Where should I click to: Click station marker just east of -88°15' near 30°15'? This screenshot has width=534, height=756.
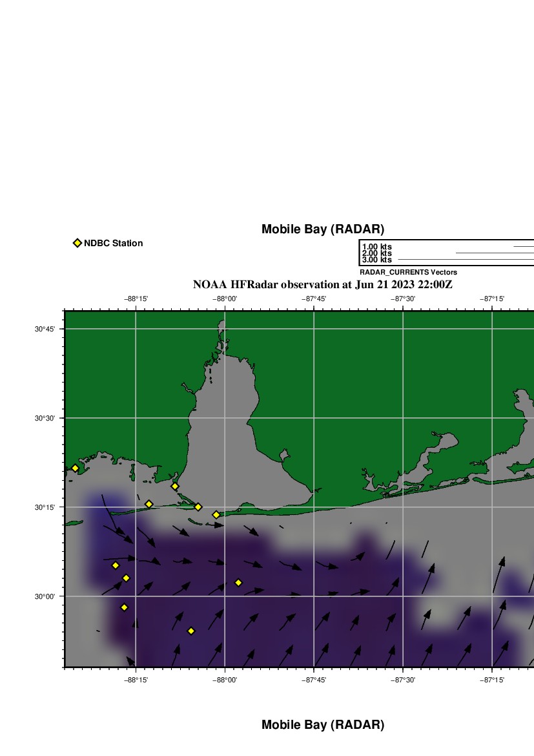[149, 504]
